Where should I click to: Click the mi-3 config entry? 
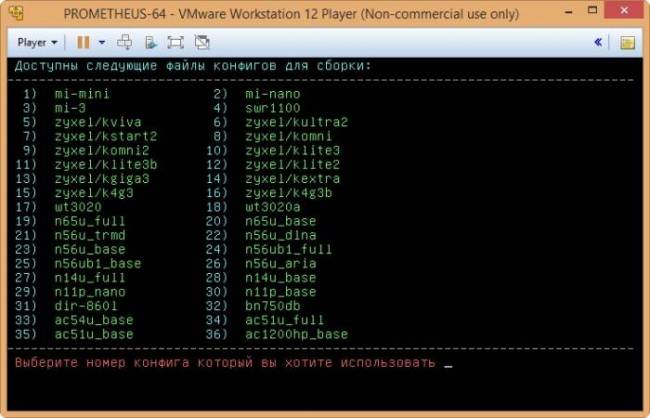[70, 108]
